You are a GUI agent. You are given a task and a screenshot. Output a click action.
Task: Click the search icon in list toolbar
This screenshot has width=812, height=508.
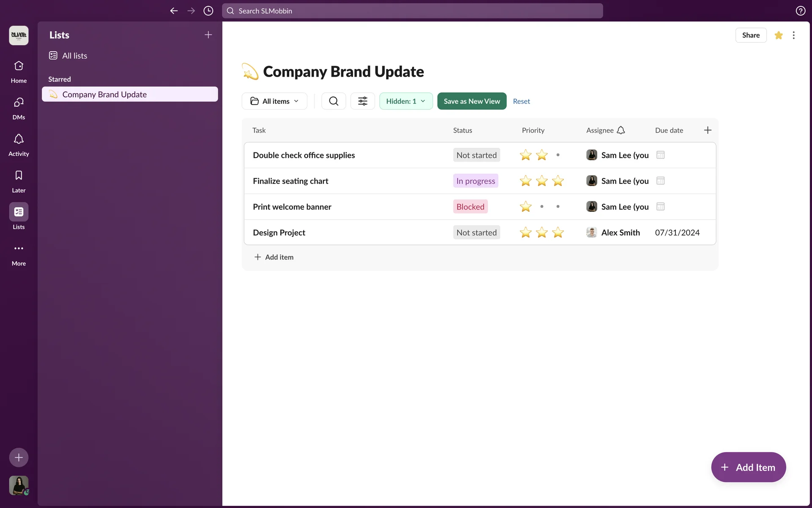pos(333,101)
